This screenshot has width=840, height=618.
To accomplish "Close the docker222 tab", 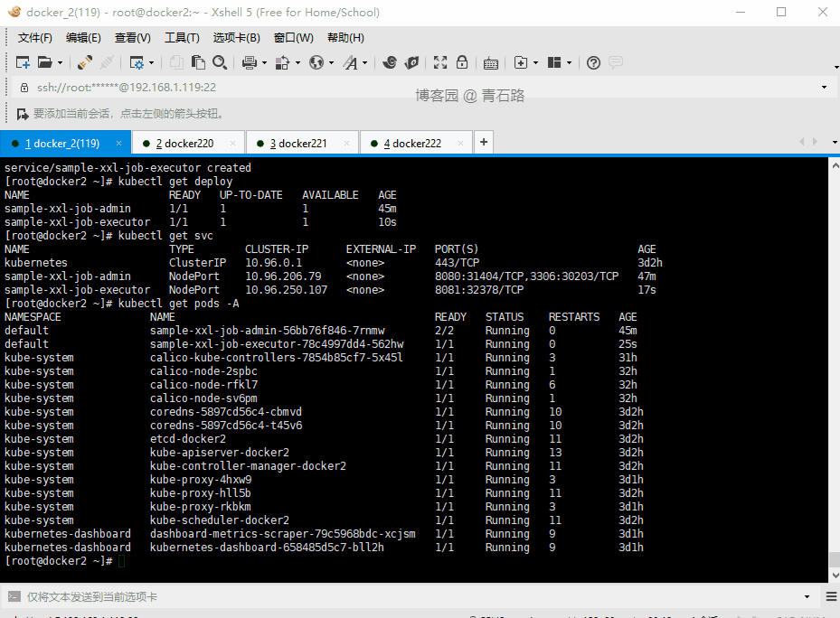I will [x=460, y=143].
